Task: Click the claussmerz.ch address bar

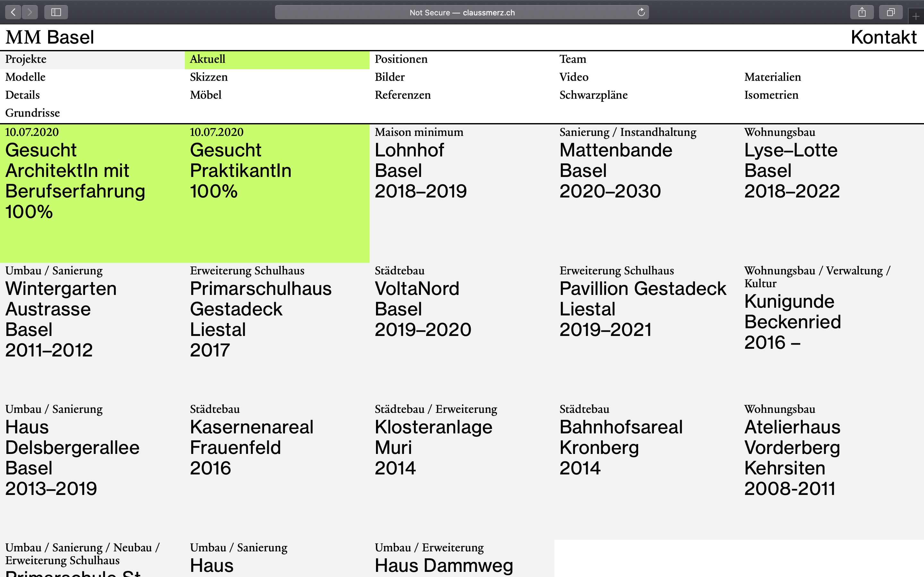Action: 461,12
